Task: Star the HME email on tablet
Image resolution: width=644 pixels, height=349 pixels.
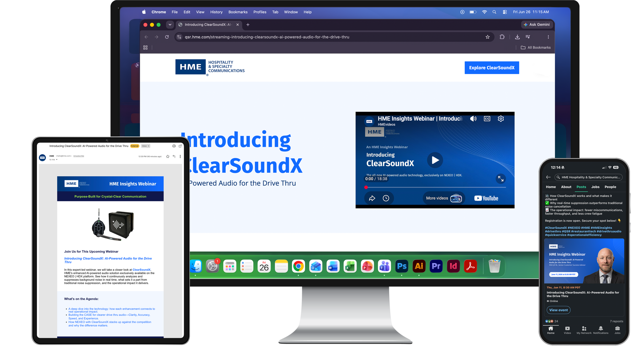Action: tap(168, 156)
